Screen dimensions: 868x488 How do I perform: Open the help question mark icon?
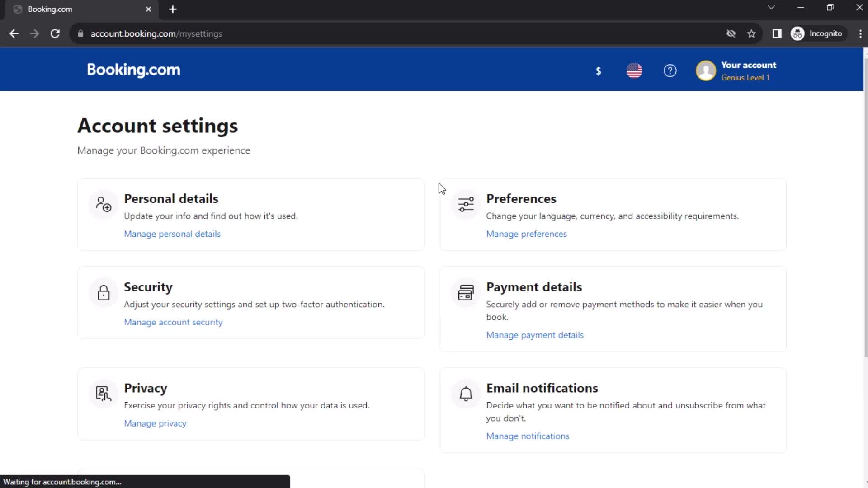(670, 70)
